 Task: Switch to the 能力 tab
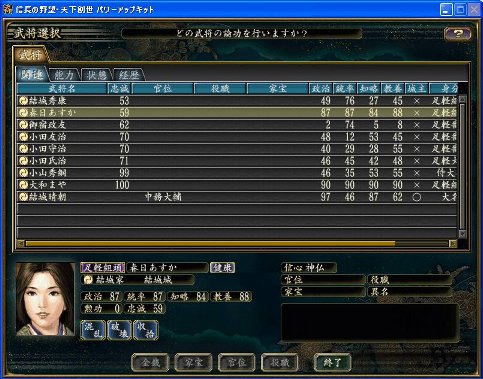point(63,75)
